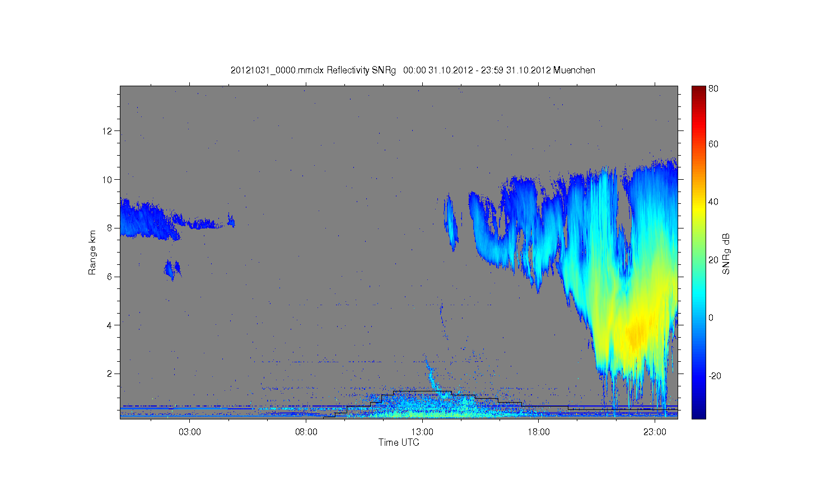Click the narrow blue cloud streak near 14:00
This screenshot has width=840, height=504.
(451, 223)
